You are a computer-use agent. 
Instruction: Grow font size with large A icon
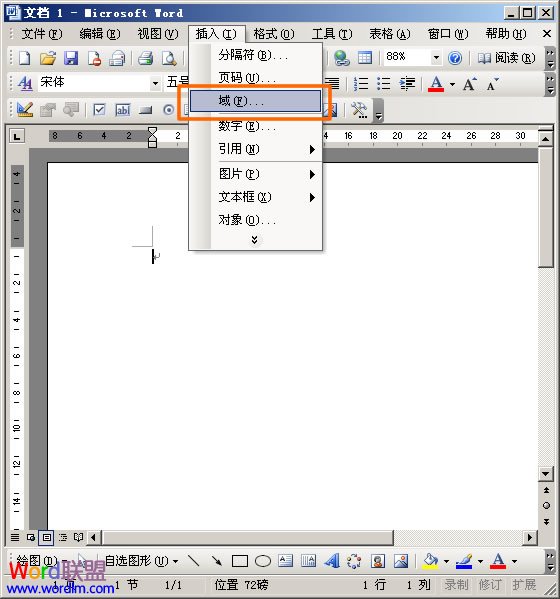[469, 83]
